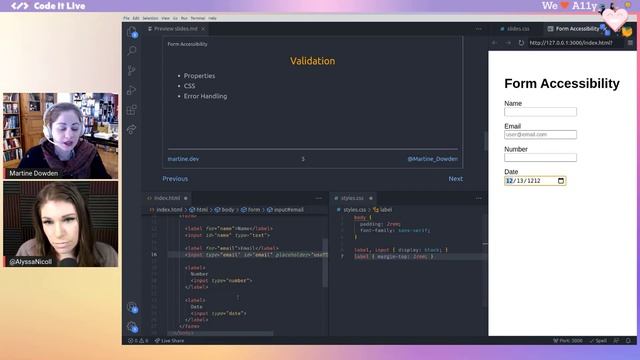Click the 'Validation' slide heading
Image resolution: width=640 pixels, height=360 pixels.
tap(313, 61)
